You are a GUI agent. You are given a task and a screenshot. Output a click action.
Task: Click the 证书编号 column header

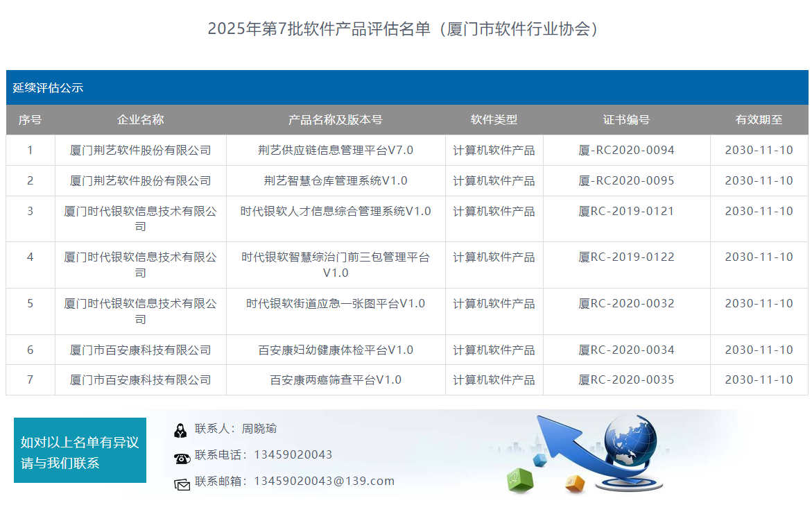(626, 120)
